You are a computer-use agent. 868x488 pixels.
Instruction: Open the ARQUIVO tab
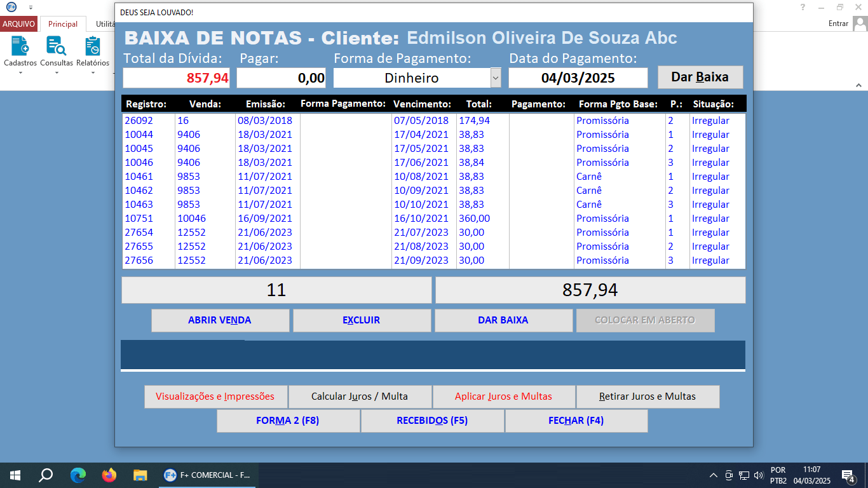(x=18, y=24)
